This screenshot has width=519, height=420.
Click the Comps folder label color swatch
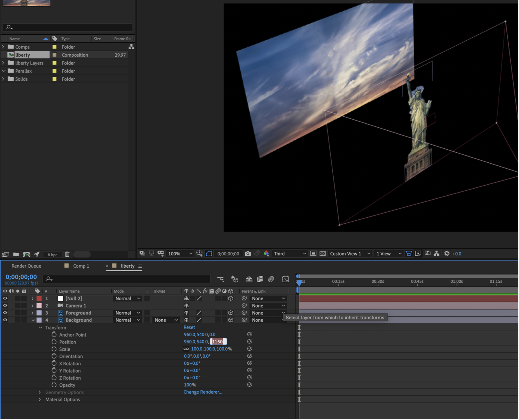(54, 47)
